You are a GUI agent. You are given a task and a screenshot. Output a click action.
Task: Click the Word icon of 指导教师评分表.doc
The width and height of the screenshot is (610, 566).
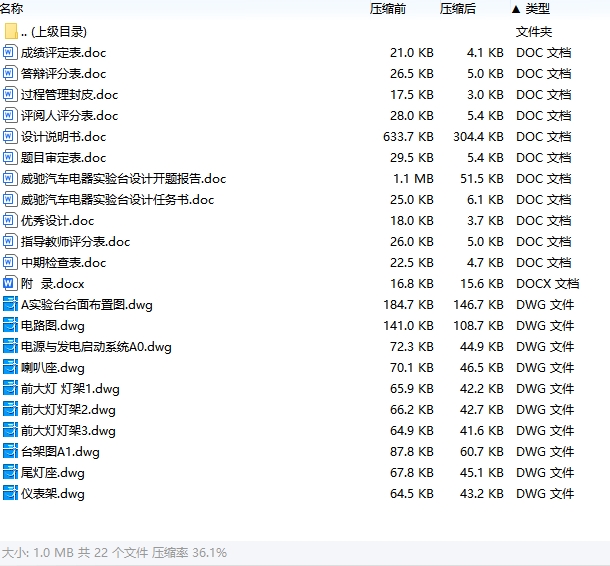(x=10, y=242)
